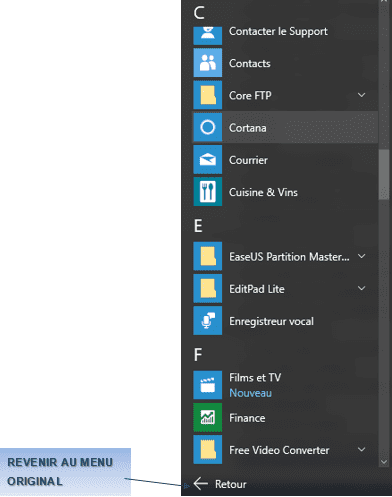Click the Films et TV clapperboard icon
Viewport: 392px width, 497px height.
208,385
